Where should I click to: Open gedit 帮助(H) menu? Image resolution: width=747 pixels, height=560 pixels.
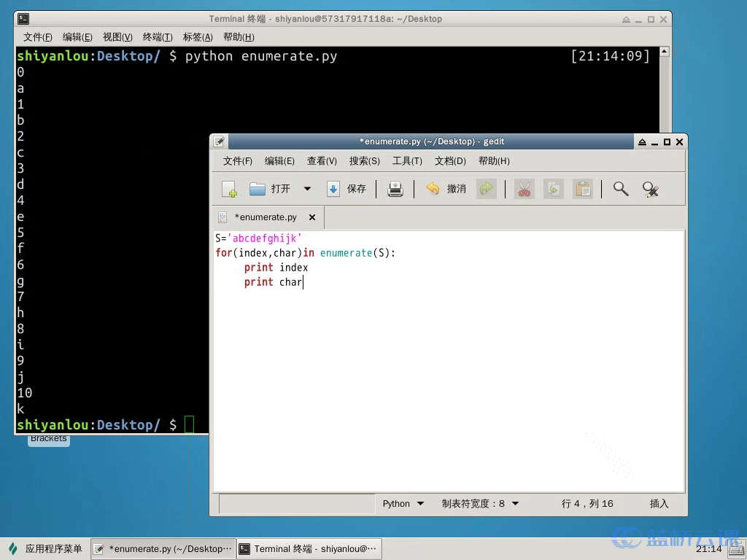(494, 161)
